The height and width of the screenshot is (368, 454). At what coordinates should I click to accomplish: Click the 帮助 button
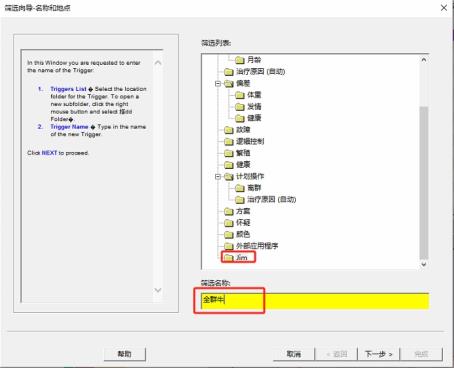(x=125, y=354)
